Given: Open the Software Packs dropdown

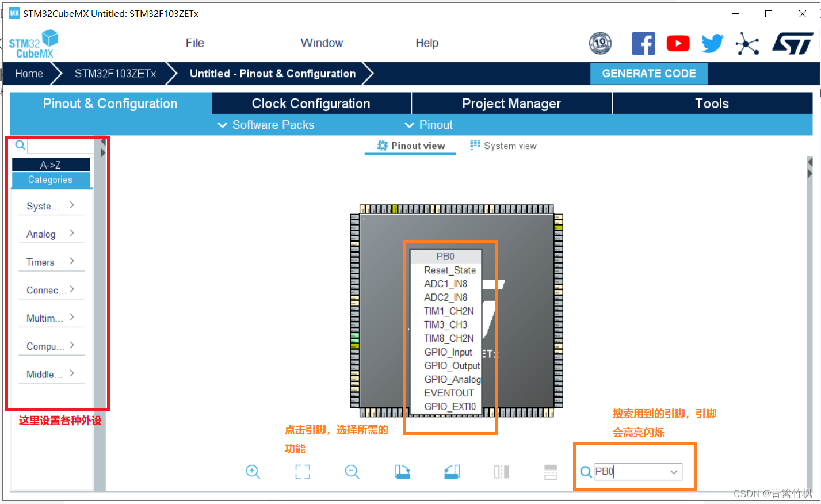Looking at the screenshot, I should (266, 125).
